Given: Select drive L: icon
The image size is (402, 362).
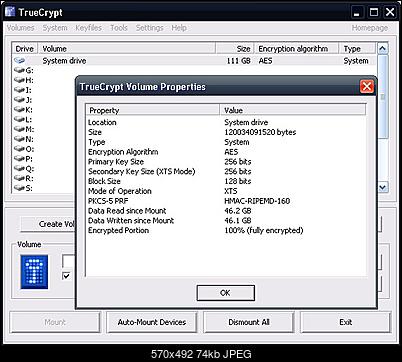Looking at the screenshot, I should point(19,119).
